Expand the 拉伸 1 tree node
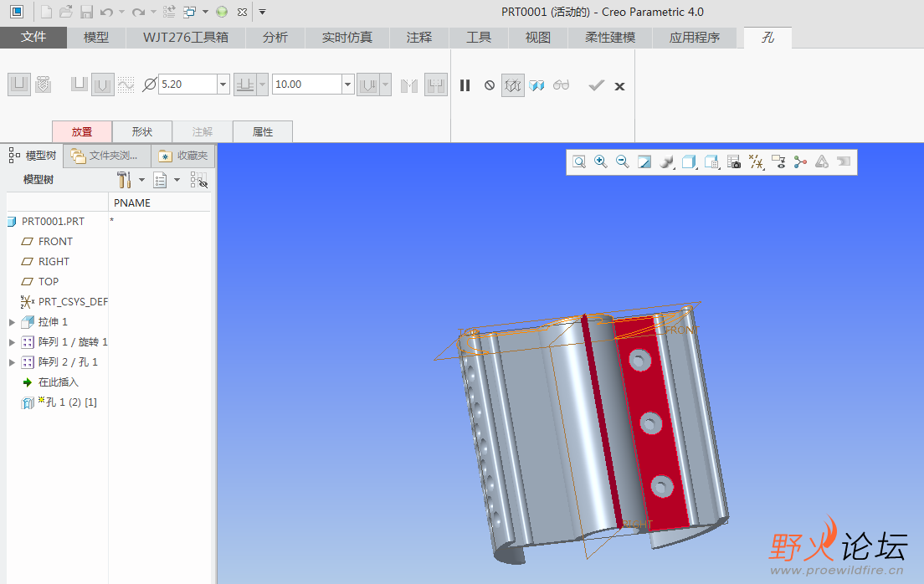 (x=12, y=322)
